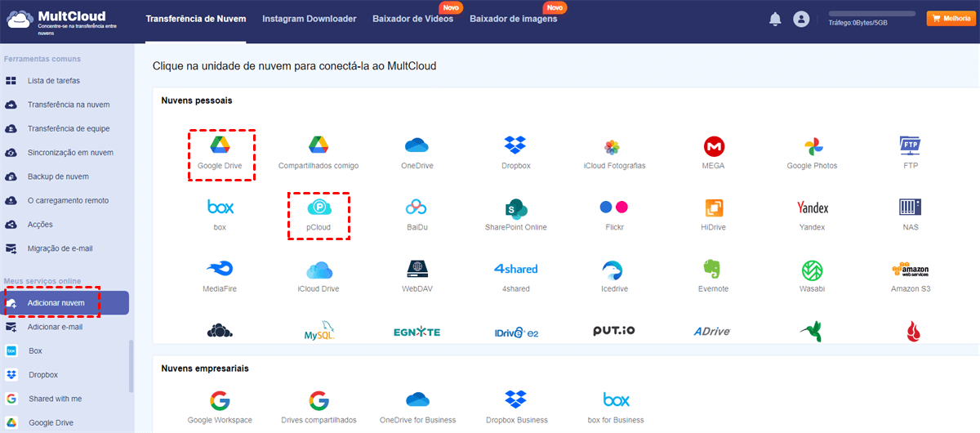The height and width of the screenshot is (433, 980).
Task: Select the box cloud under personal clouds
Action: tap(220, 214)
